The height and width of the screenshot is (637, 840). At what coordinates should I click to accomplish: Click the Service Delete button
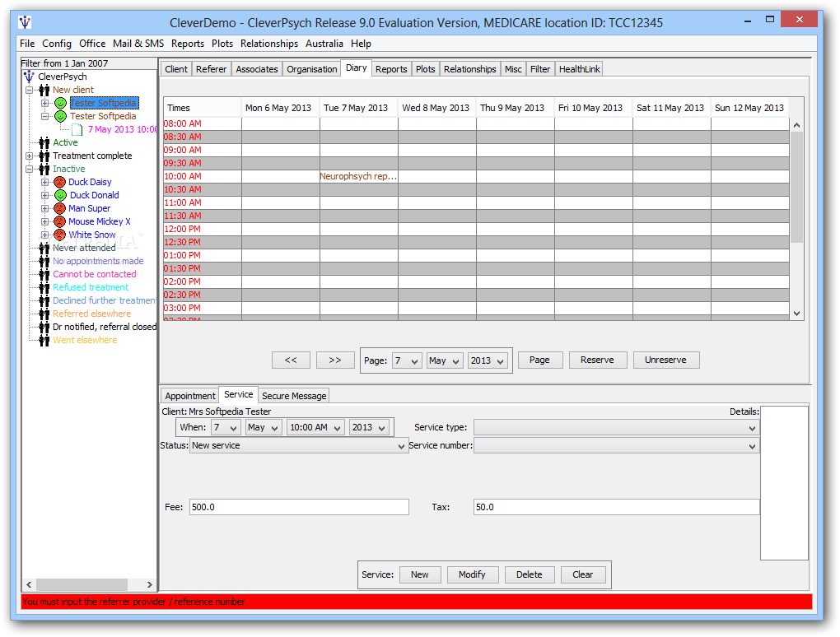530,575
